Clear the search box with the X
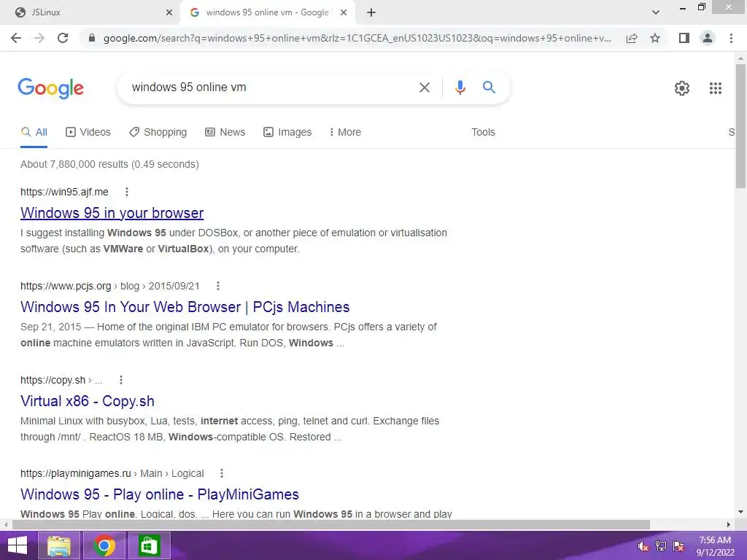The width and height of the screenshot is (747, 560). (x=424, y=87)
